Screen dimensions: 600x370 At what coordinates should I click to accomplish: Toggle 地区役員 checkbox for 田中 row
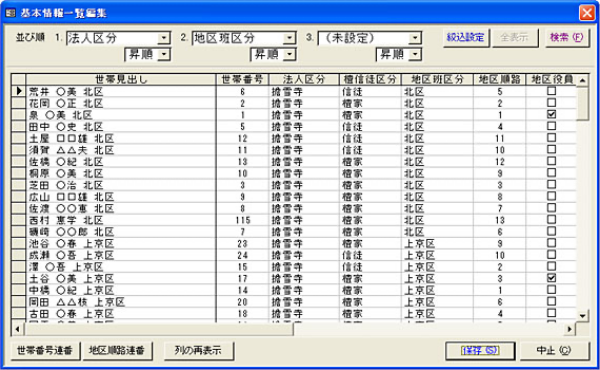coord(551,126)
